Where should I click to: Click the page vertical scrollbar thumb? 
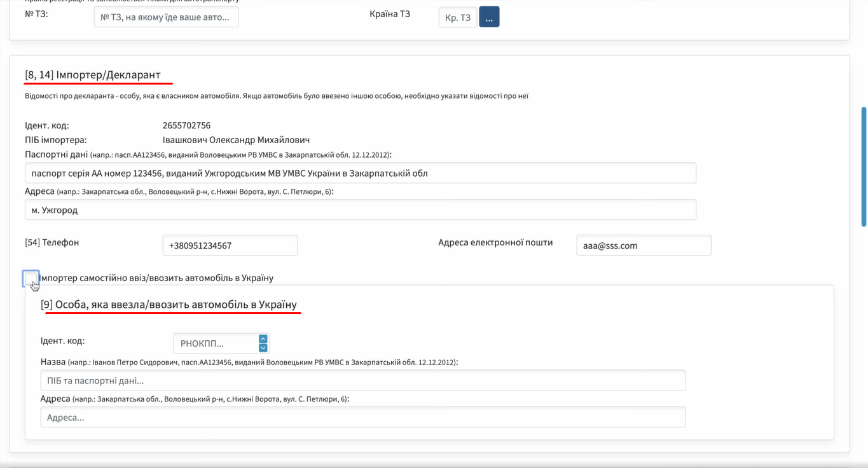tap(864, 167)
